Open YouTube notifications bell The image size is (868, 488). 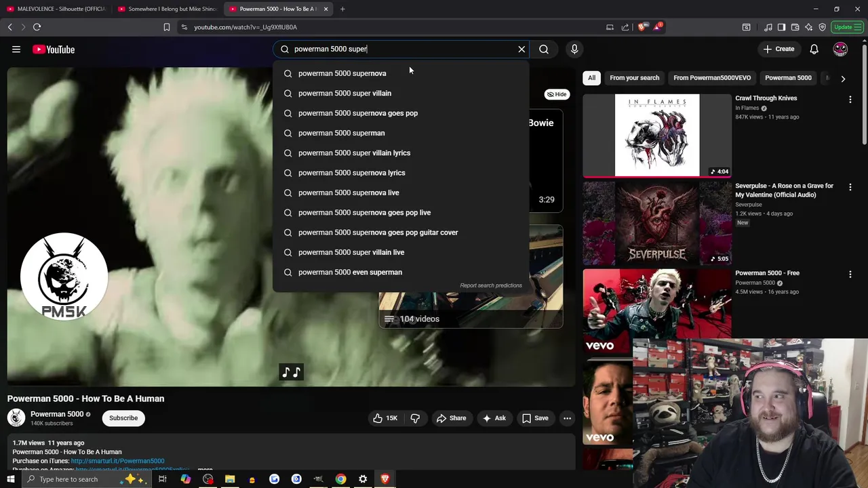814,49
